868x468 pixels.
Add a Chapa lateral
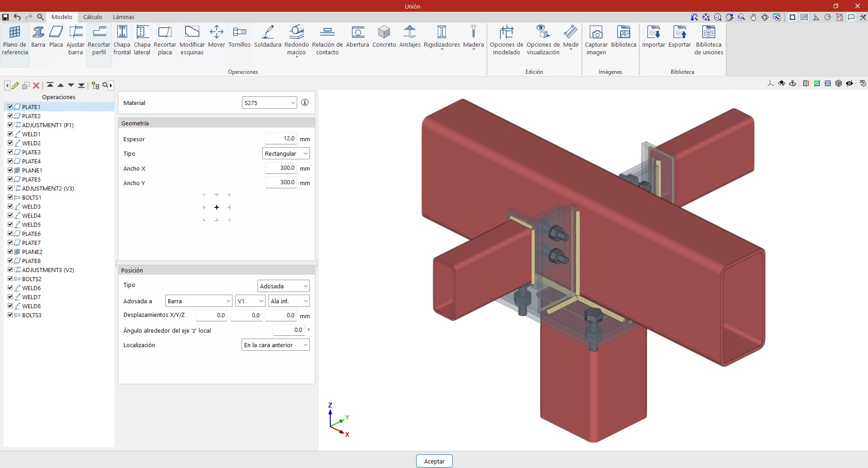point(142,41)
